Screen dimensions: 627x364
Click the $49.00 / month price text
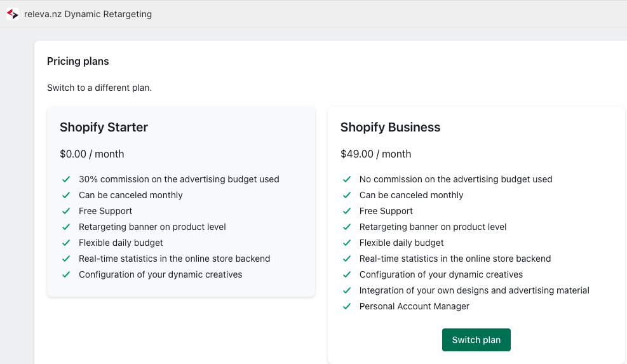coord(375,154)
